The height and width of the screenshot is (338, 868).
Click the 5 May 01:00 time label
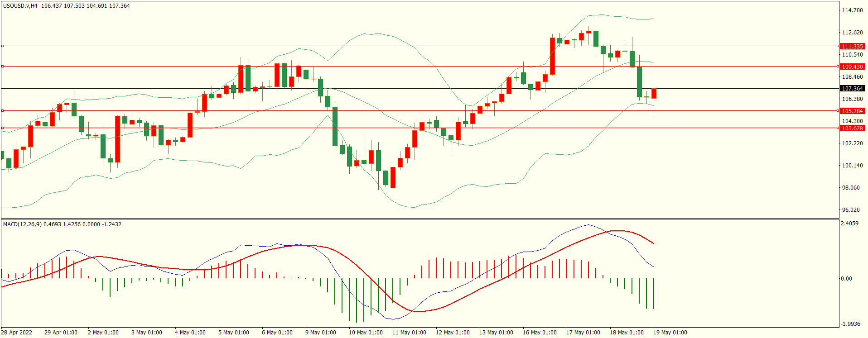(x=233, y=333)
